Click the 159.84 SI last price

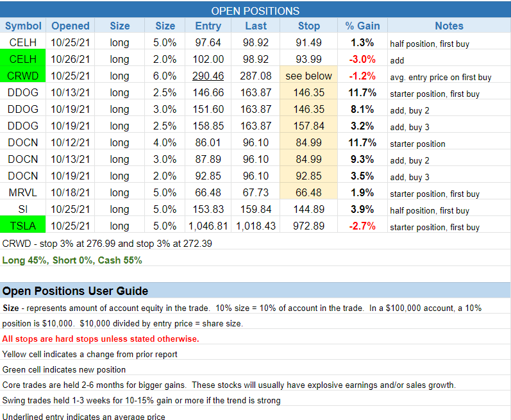pos(256,209)
